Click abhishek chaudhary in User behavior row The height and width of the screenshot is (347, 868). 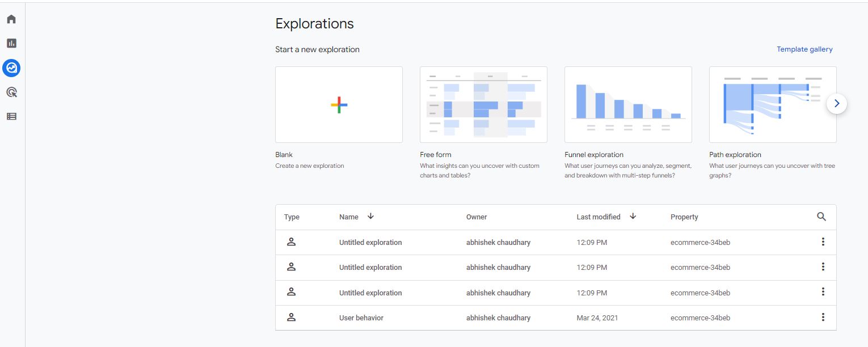[498, 318]
